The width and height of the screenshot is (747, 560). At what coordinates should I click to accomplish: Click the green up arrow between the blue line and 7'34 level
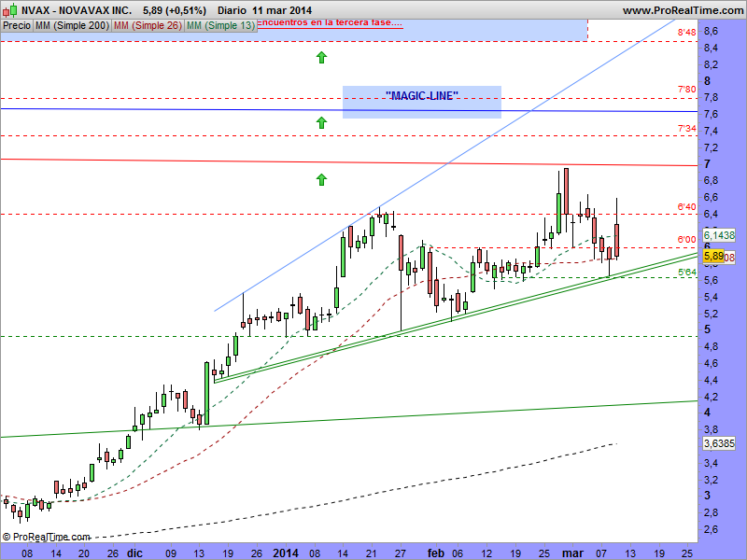click(321, 123)
